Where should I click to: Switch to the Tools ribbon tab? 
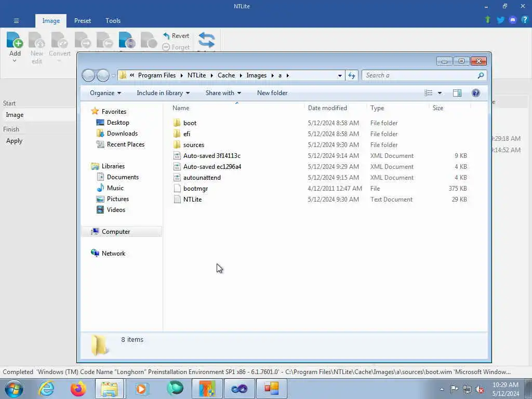point(113,21)
